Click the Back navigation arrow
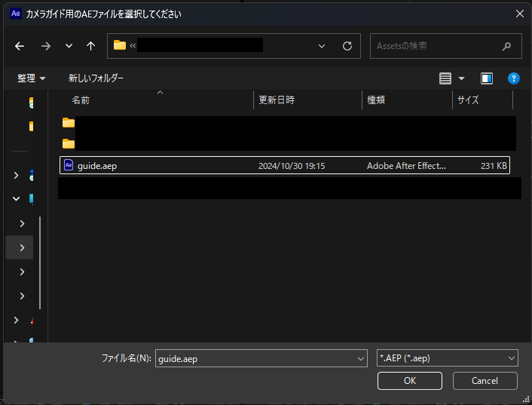The image size is (532, 405). point(20,46)
